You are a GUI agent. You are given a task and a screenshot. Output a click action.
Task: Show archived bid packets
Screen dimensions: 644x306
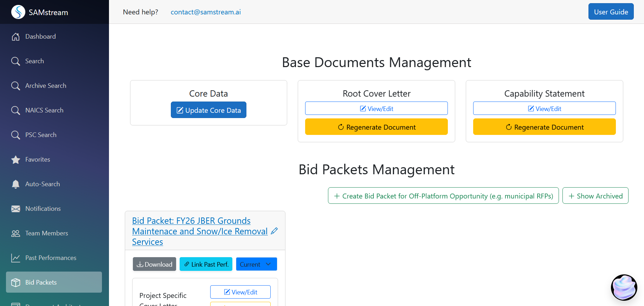(x=595, y=196)
